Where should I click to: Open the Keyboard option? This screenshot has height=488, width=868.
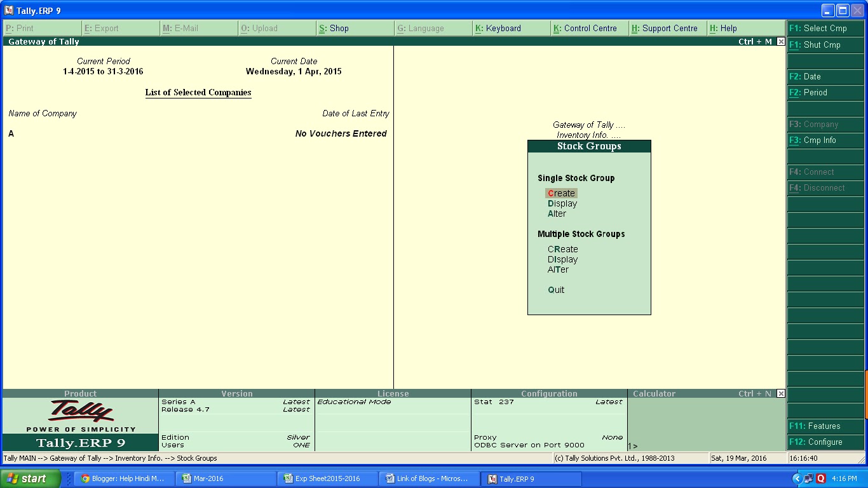click(x=512, y=29)
